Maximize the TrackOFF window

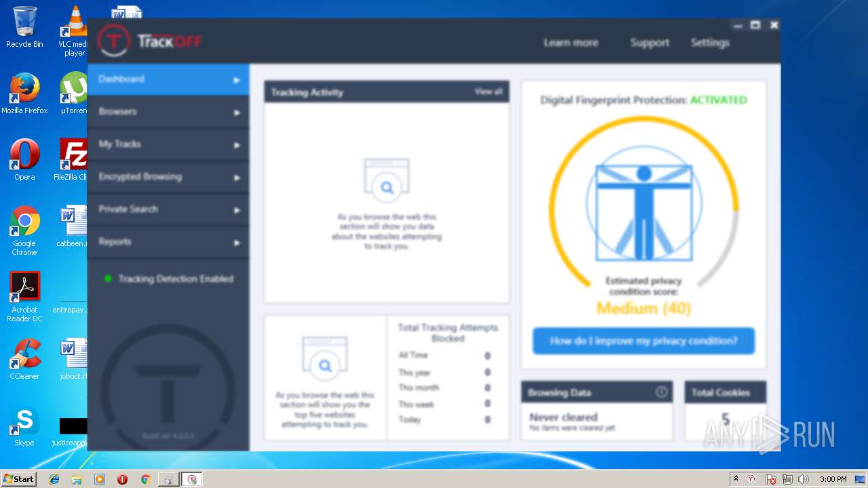click(755, 25)
